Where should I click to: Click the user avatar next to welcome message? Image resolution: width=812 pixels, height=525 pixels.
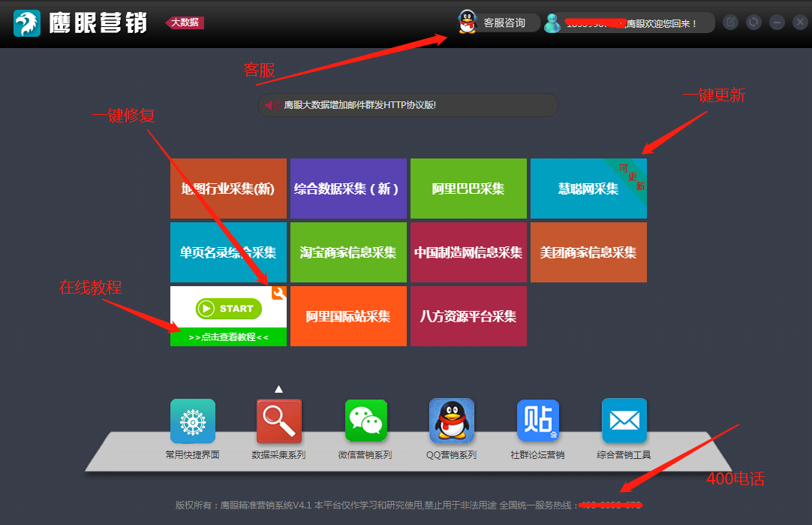(552, 22)
